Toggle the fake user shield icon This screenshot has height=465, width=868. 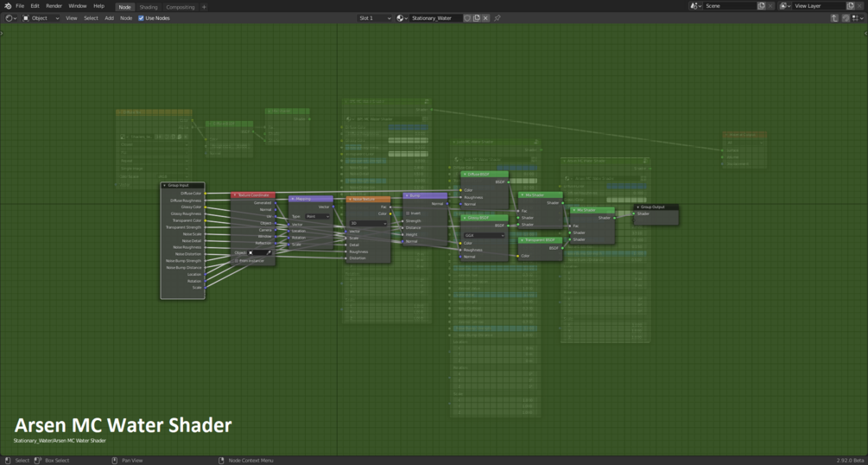pos(467,18)
